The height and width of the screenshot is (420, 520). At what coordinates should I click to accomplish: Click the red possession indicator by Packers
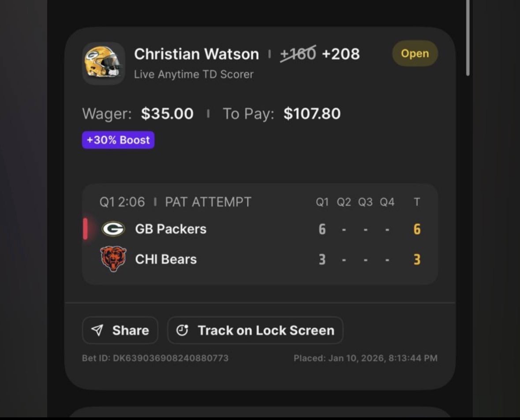pyautogui.click(x=85, y=229)
